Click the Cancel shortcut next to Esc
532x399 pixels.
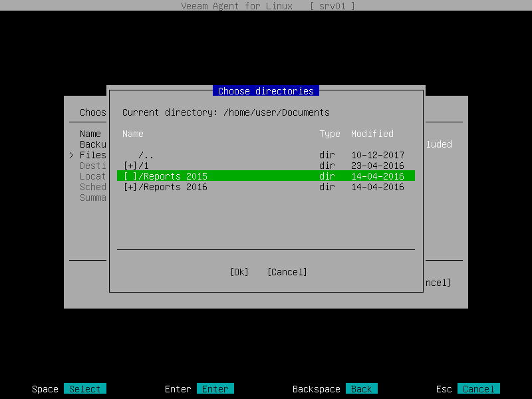(479, 388)
